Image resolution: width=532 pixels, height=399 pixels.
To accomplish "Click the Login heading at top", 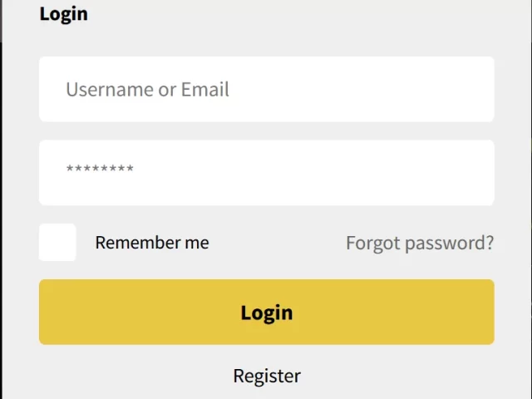I will point(63,14).
